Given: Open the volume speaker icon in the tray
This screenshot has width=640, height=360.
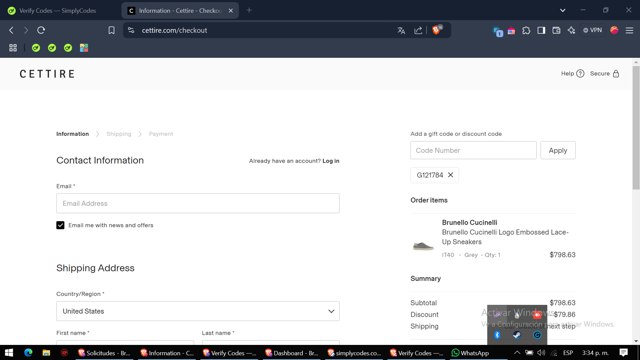Looking at the screenshot, I should pos(541,353).
